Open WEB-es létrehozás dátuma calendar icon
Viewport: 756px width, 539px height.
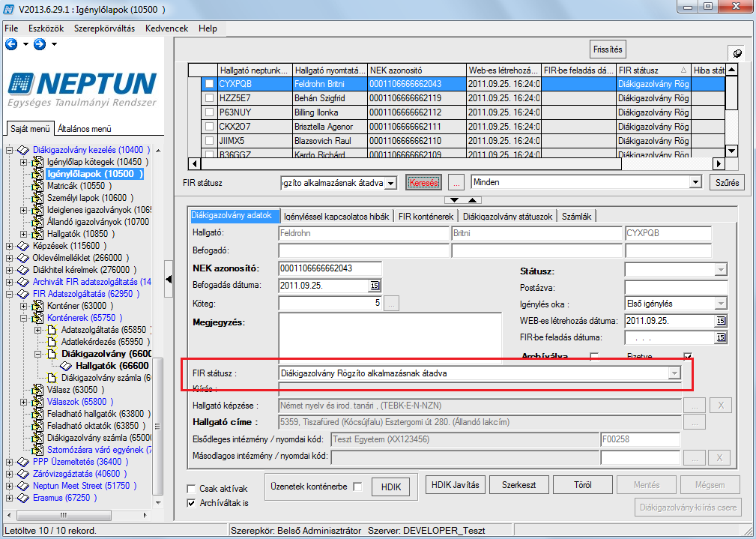(x=721, y=321)
